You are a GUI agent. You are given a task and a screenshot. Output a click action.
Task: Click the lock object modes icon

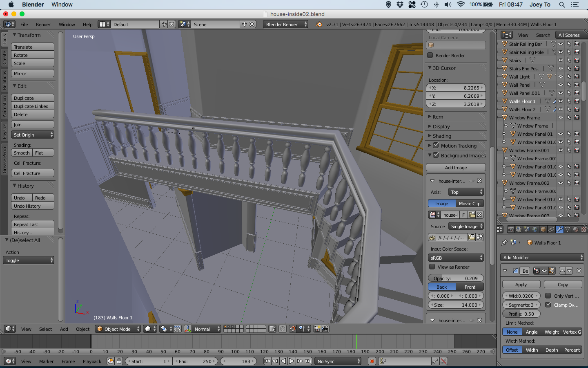[272, 329]
